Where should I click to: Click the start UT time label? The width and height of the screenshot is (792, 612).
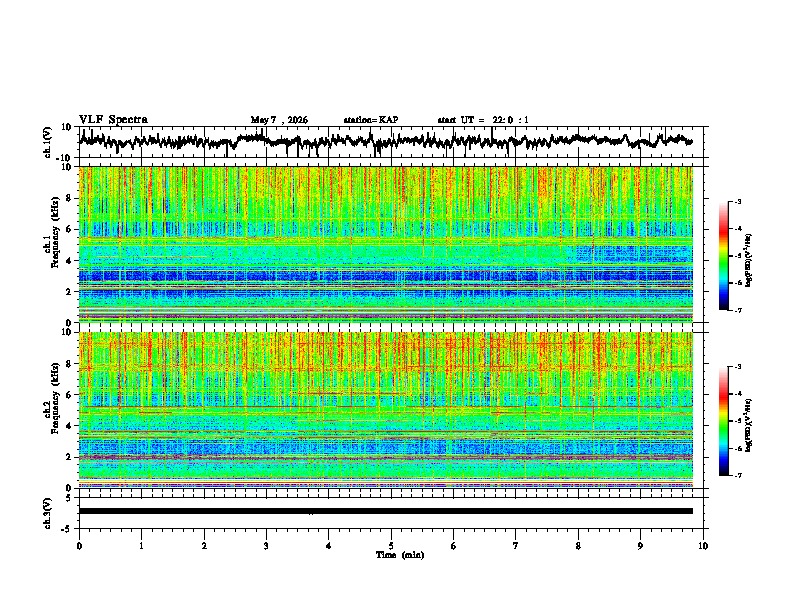(x=483, y=120)
